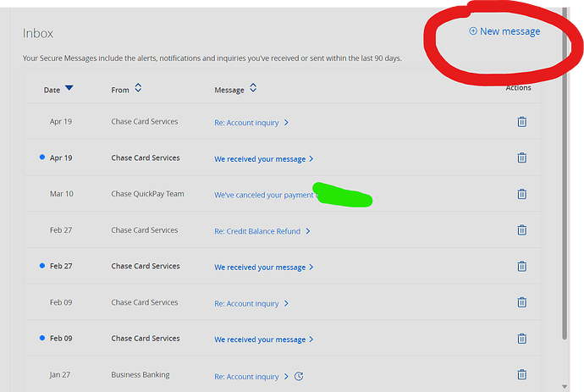Open Feb 09 'We received your message'
The width and height of the screenshot is (584, 392).
coord(260,340)
